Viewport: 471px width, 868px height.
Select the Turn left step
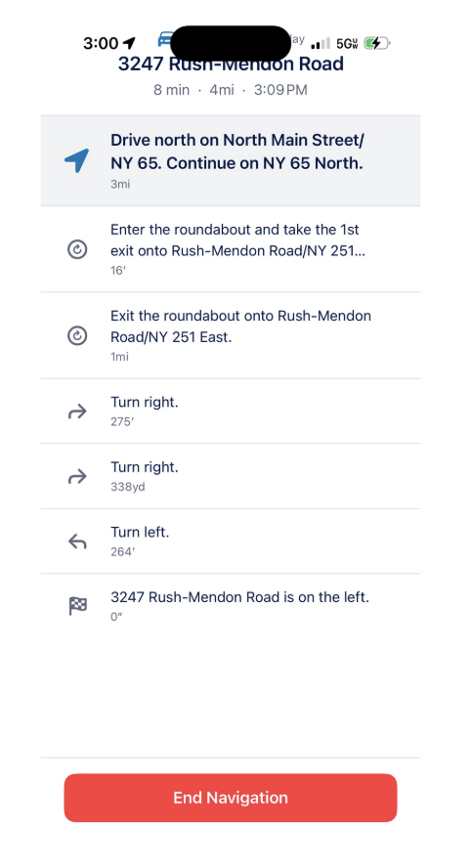coord(231,542)
